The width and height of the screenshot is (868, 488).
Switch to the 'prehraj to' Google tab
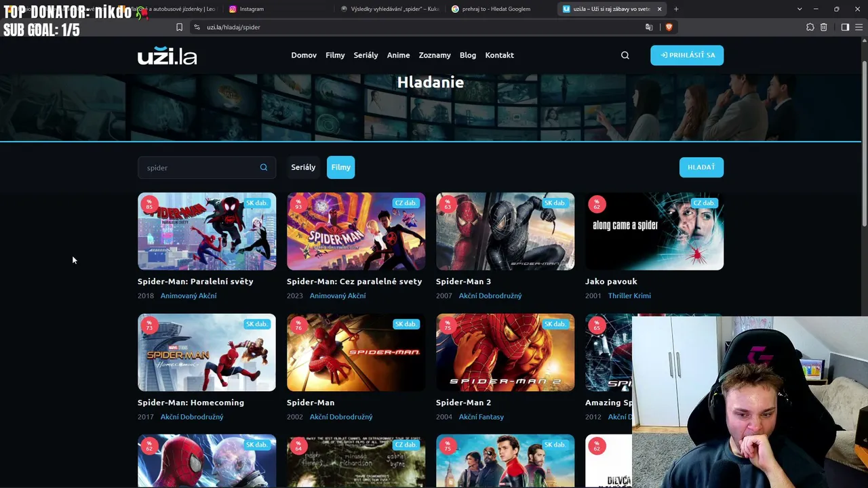(500, 9)
